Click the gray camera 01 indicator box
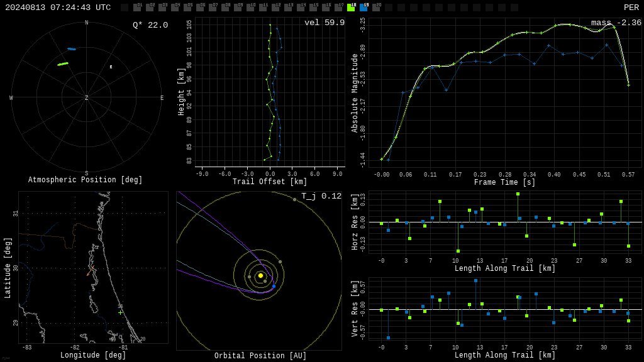The width and height of the screenshot is (644, 362). [137, 8]
